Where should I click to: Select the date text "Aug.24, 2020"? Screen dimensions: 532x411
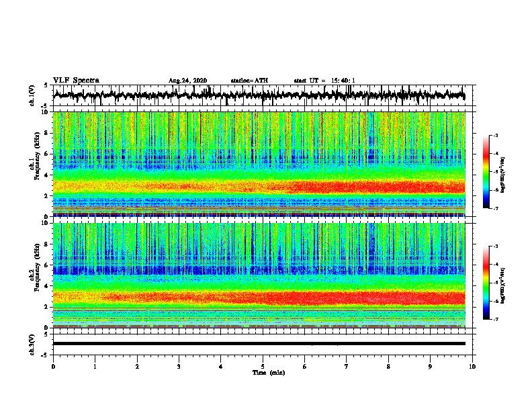tap(187, 81)
